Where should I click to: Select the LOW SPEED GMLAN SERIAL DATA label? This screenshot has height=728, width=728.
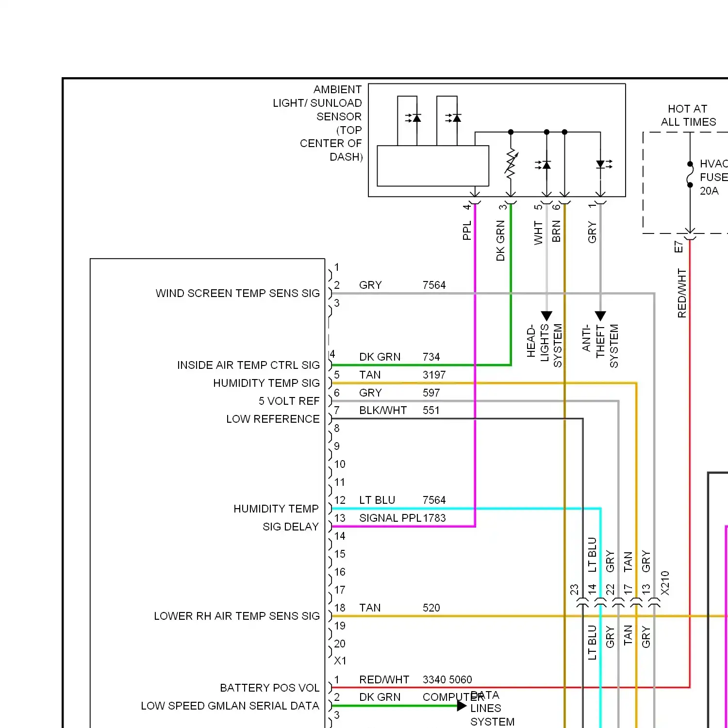pos(230,706)
